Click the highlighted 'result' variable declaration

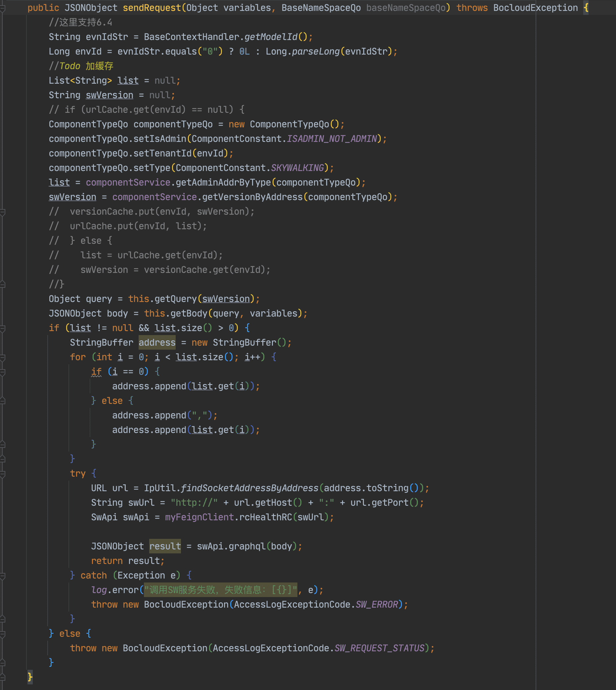click(165, 546)
